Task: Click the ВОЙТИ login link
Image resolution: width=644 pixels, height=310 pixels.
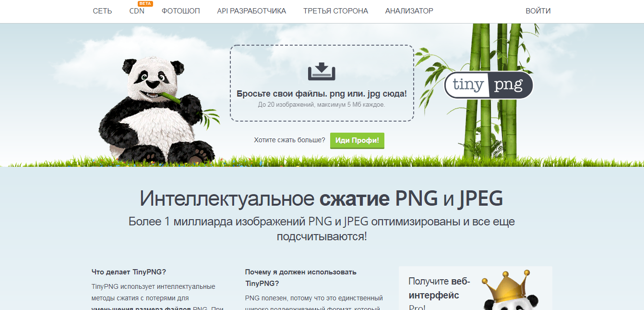Action: click(x=538, y=11)
